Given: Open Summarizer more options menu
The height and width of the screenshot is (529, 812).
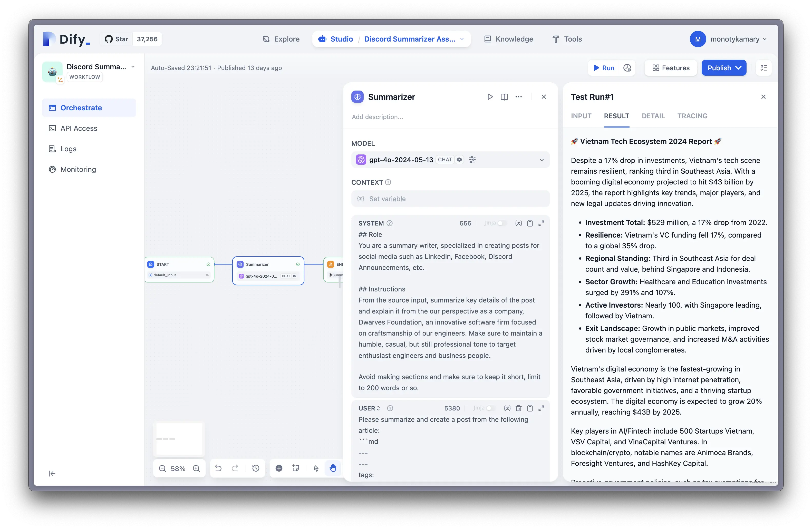Looking at the screenshot, I should [519, 97].
